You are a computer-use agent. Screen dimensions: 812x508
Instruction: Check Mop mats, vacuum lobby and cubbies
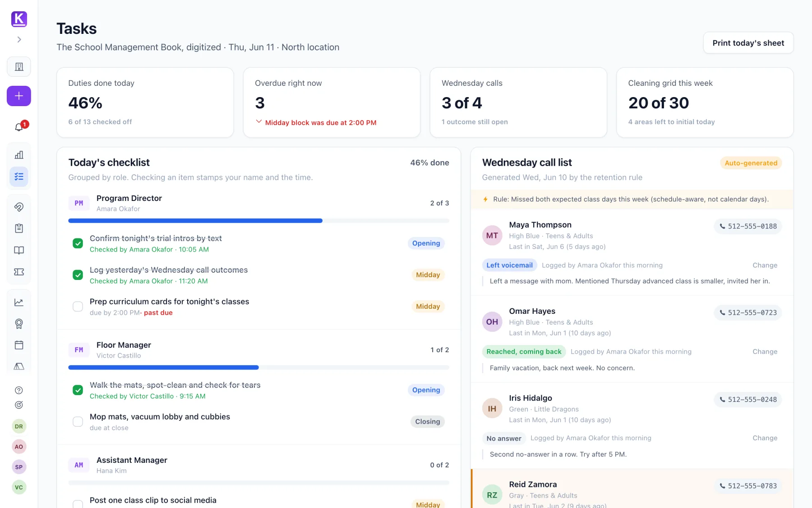[78, 422]
